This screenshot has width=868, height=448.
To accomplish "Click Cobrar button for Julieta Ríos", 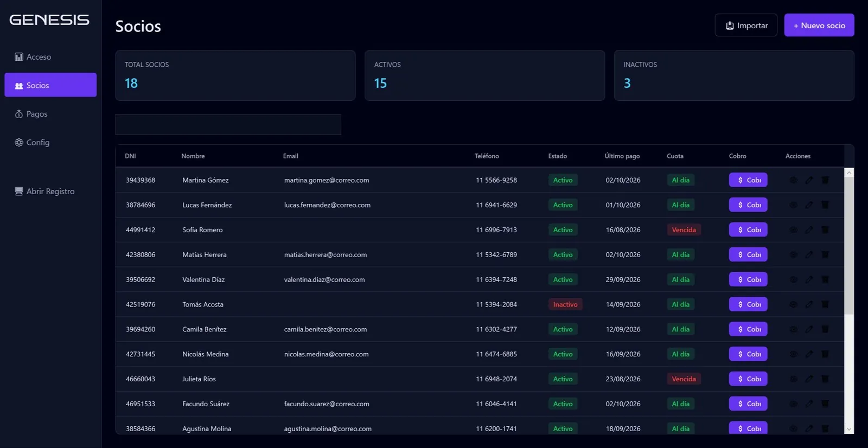I will click(748, 379).
